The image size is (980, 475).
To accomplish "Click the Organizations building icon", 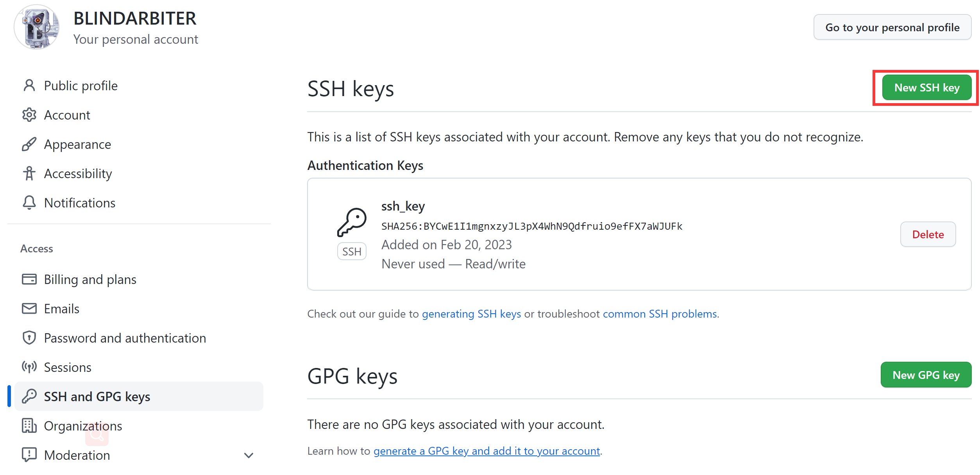I will coord(29,426).
